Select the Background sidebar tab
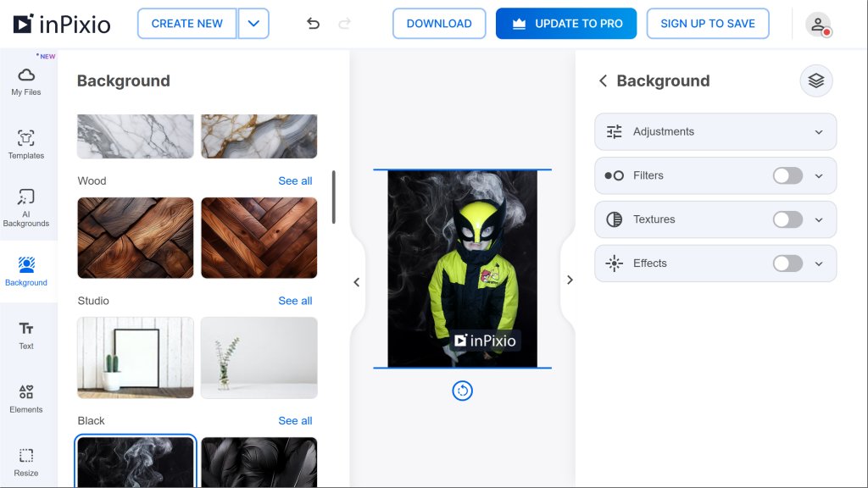868x488 pixels. click(x=26, y=271)
